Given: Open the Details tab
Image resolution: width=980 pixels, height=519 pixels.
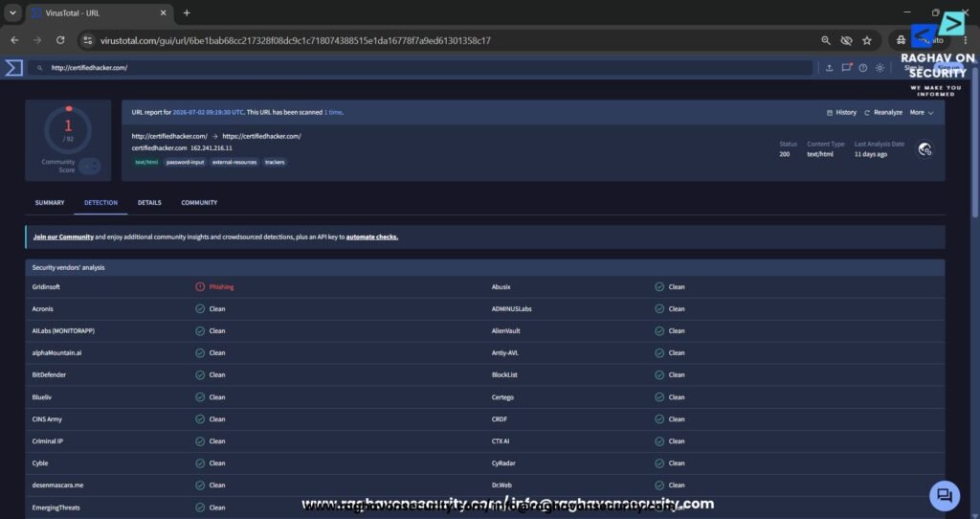Looking at the screenshot, I should (x=149, y=203).
